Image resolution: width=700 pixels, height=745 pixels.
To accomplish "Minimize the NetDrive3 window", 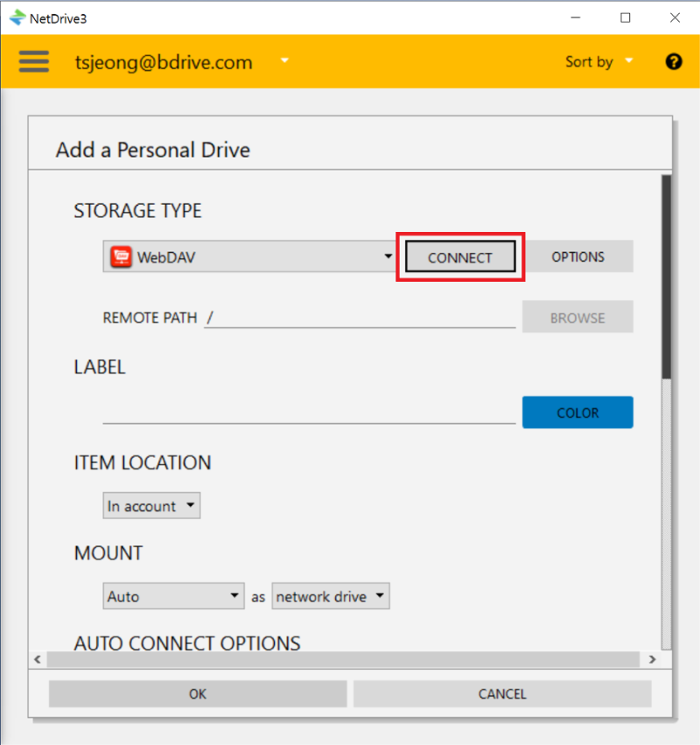I will pos(576,18).
